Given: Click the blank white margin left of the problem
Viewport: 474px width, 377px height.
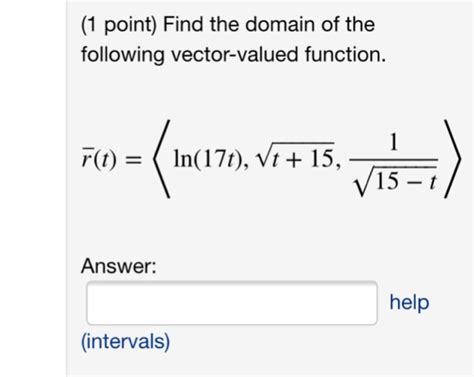Looking at the screenshot, I should [x=33, y=188].
